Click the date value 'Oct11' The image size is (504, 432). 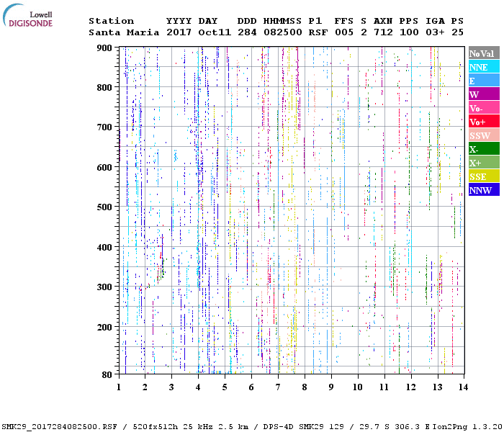[215, 32]
